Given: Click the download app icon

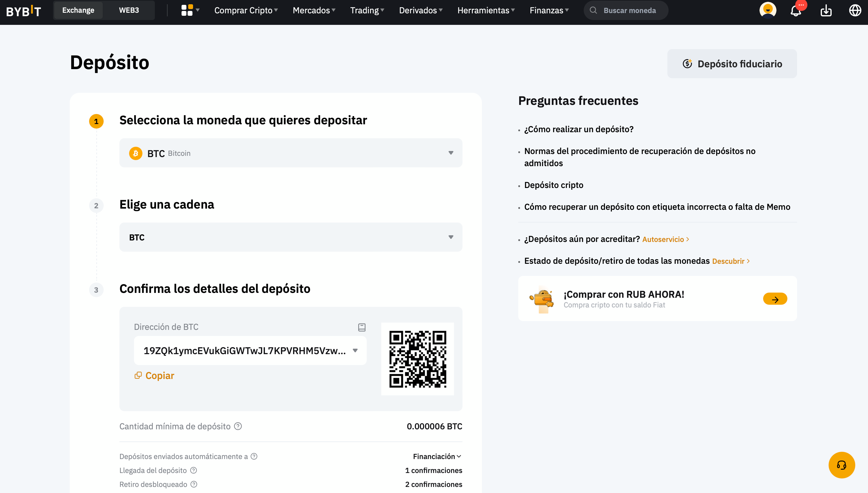Looking at the screenshot, I should click(x=826, y=11).
